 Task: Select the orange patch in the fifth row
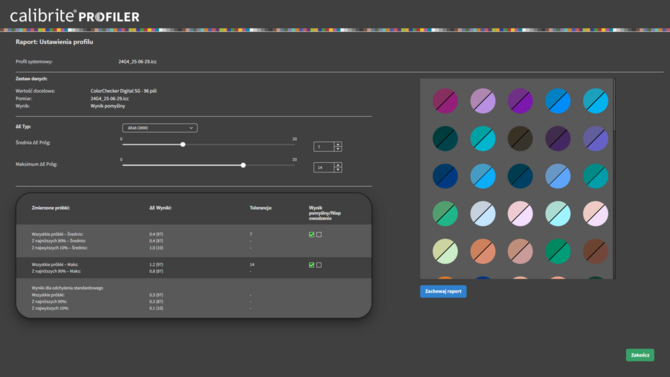point(483,251)
